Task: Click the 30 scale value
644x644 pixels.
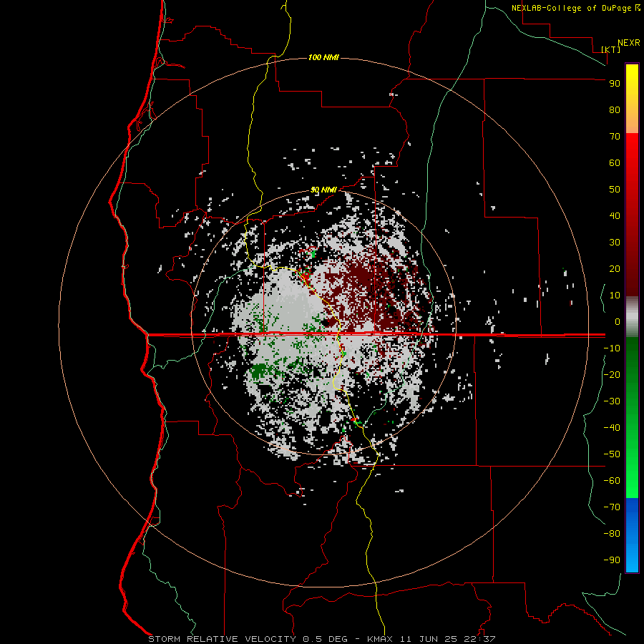Action: 615,243
